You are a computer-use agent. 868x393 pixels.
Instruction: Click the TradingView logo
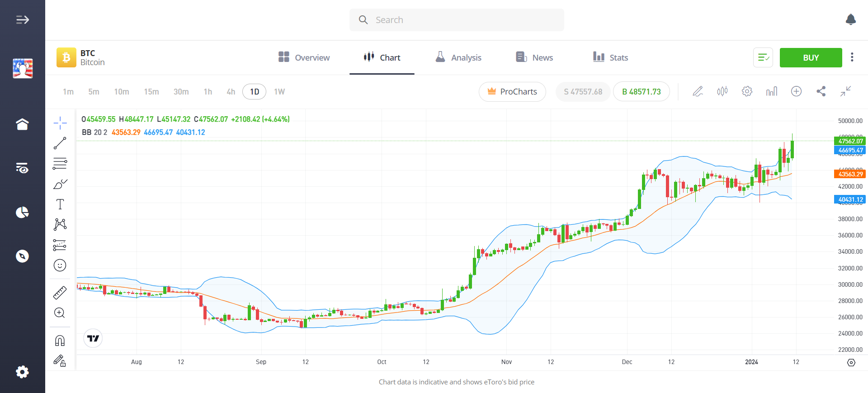coord(93,338)
